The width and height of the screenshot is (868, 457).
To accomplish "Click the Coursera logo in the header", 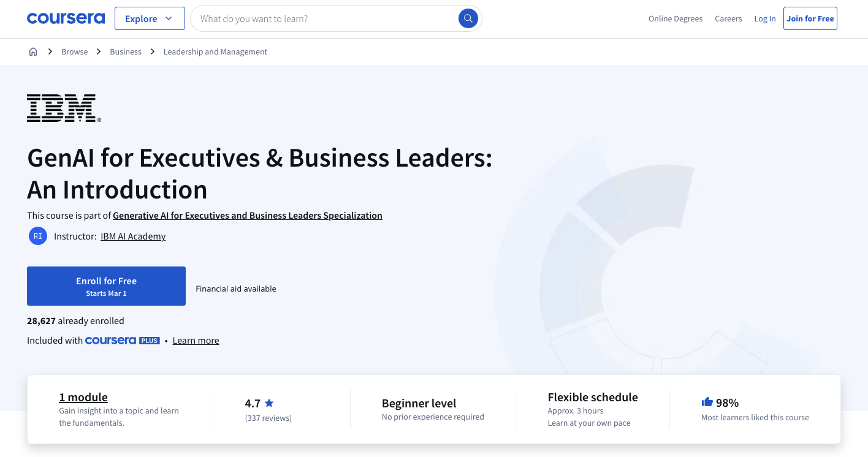I will pos(66,18).
